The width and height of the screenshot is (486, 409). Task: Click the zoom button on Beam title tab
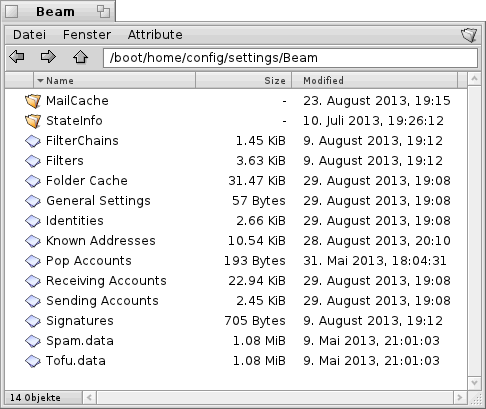click(x=103, y=12)
